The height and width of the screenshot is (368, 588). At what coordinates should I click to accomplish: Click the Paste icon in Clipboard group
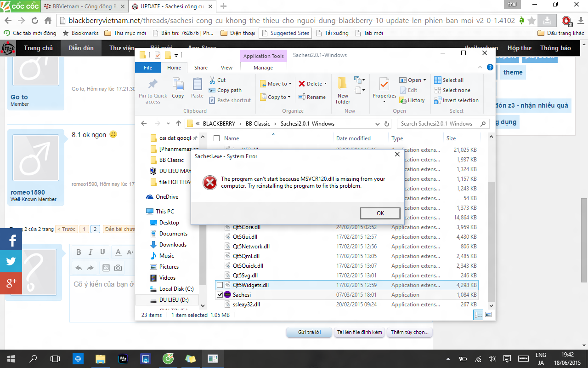(197, 85)
